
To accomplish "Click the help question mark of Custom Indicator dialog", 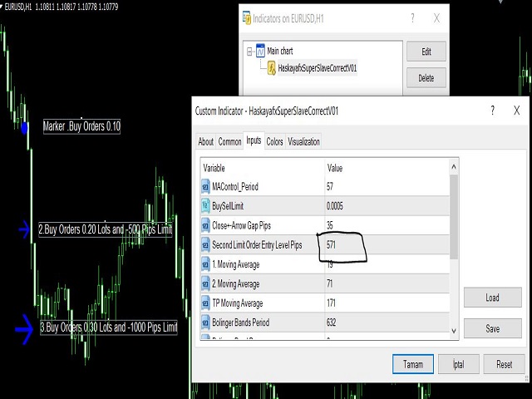I will (x=492, y=111).
